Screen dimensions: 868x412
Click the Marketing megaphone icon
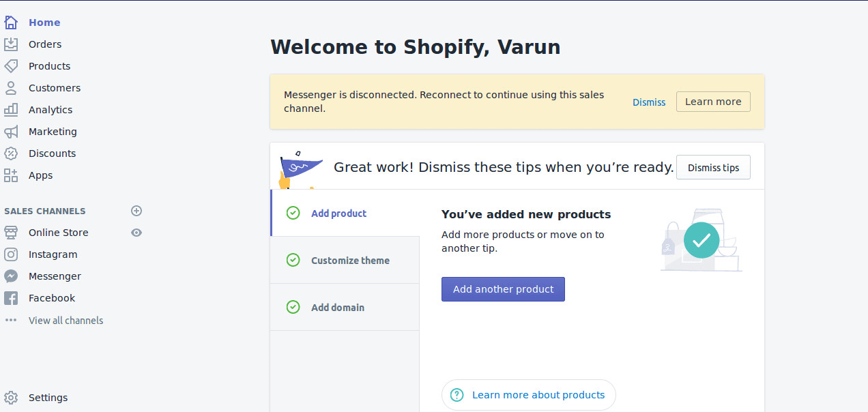[x=11, y=132]
